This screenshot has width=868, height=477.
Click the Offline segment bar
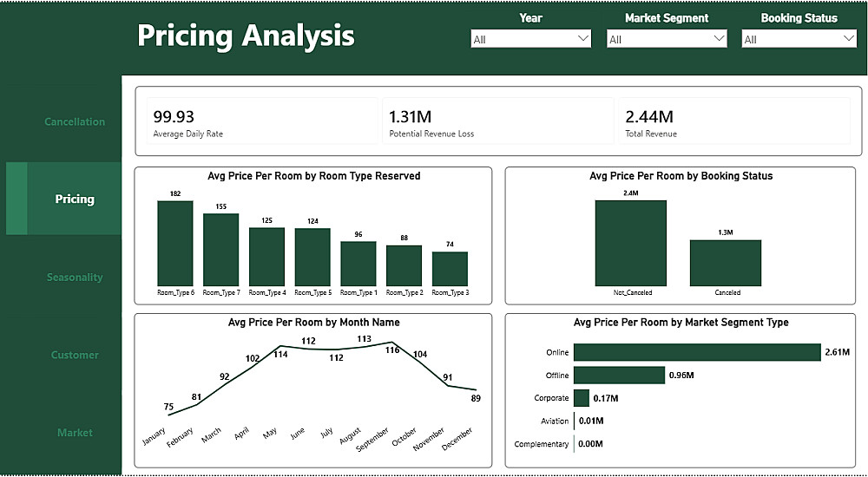(620, 376)
